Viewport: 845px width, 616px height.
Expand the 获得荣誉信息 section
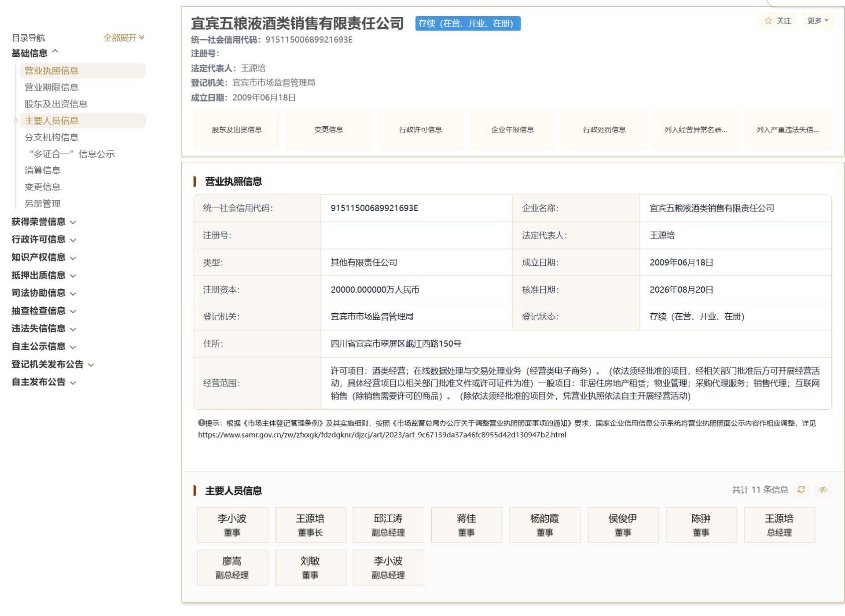click(44, 222)
